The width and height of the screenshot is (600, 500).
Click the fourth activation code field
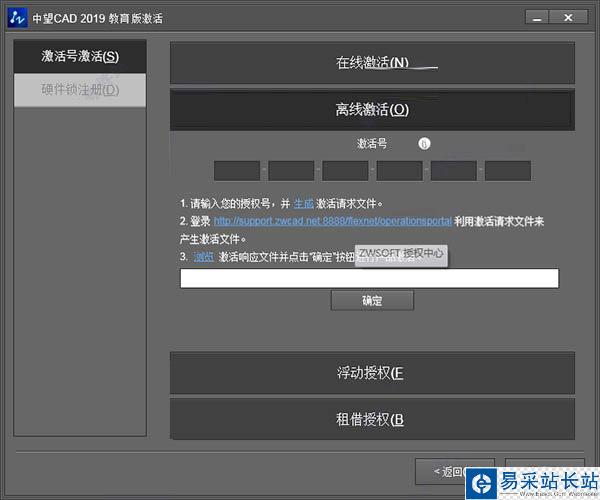tap(399, 171)
